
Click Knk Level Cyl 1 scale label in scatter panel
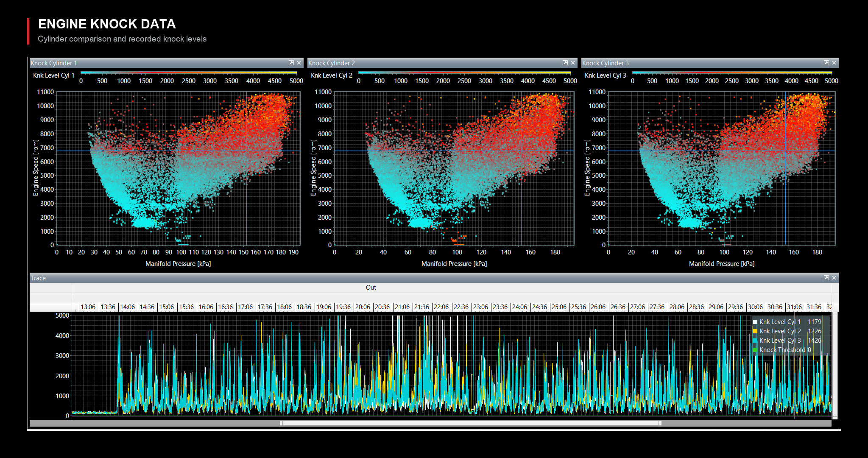click(x=54, y=75)
